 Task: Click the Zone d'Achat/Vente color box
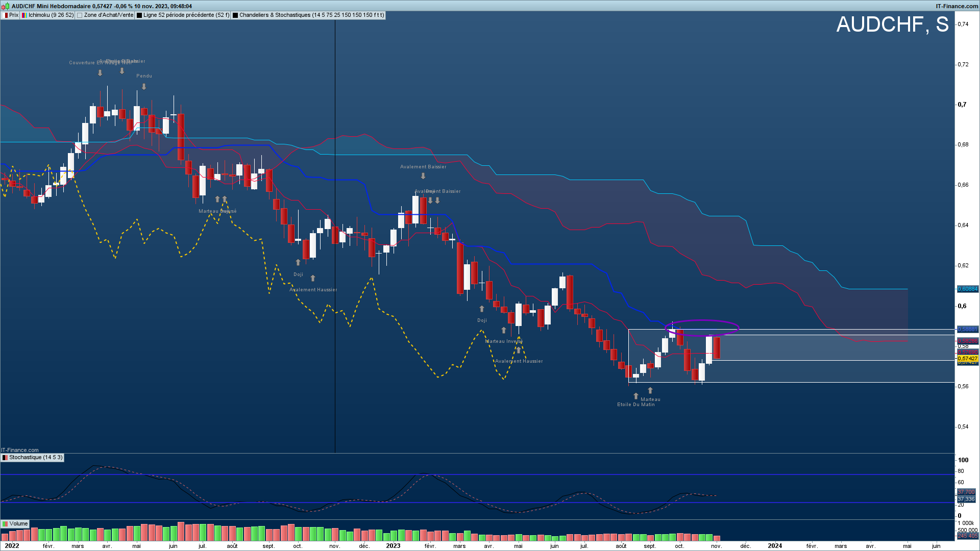[x=80, y=15]
